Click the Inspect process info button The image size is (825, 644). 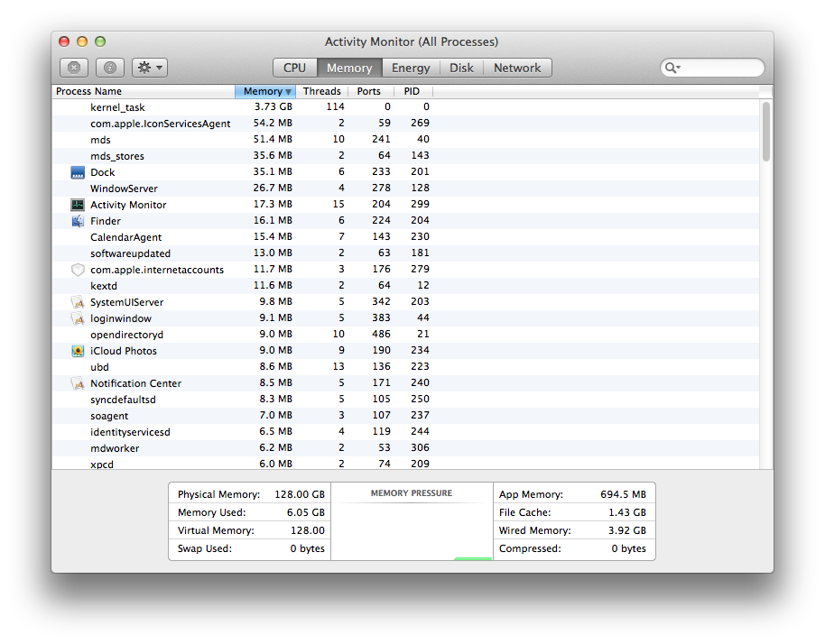(x=110, y=68)
